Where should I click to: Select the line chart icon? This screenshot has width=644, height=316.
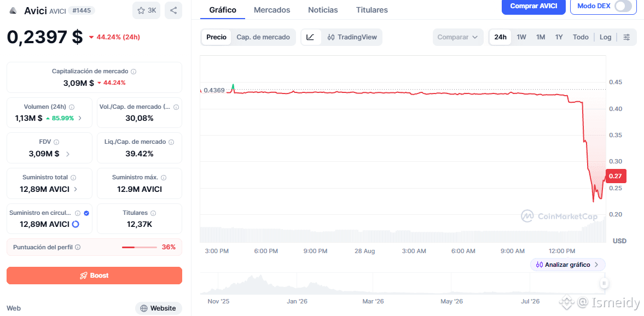pyautogui.click(x=310, y=37)
